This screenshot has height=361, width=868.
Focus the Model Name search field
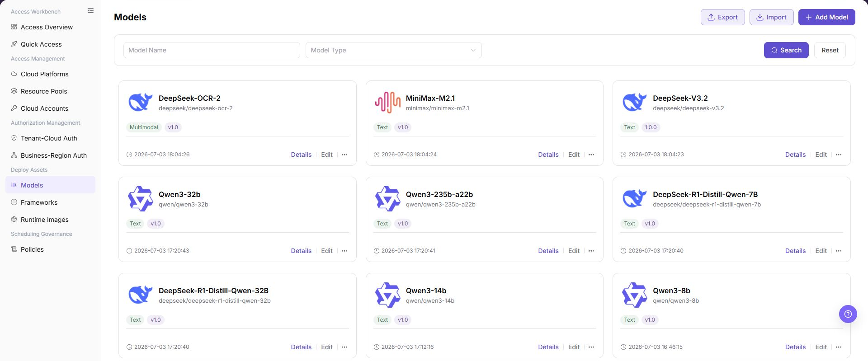tap(212, 50)
